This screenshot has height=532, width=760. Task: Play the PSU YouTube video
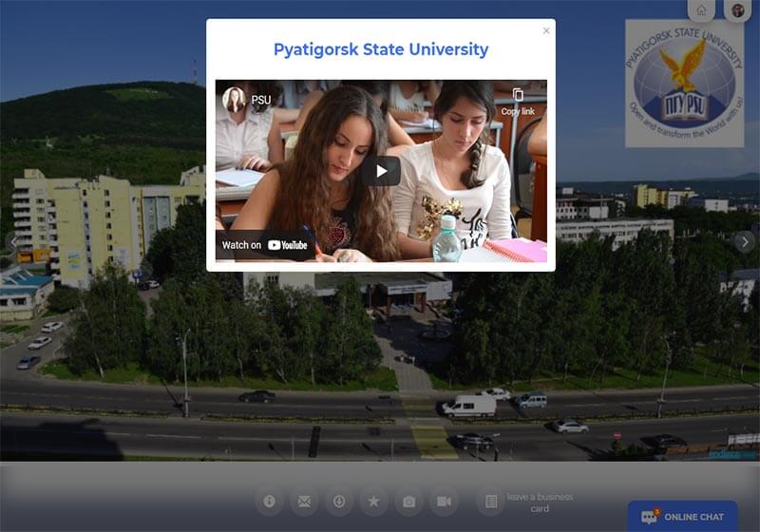tap(381, 171)
